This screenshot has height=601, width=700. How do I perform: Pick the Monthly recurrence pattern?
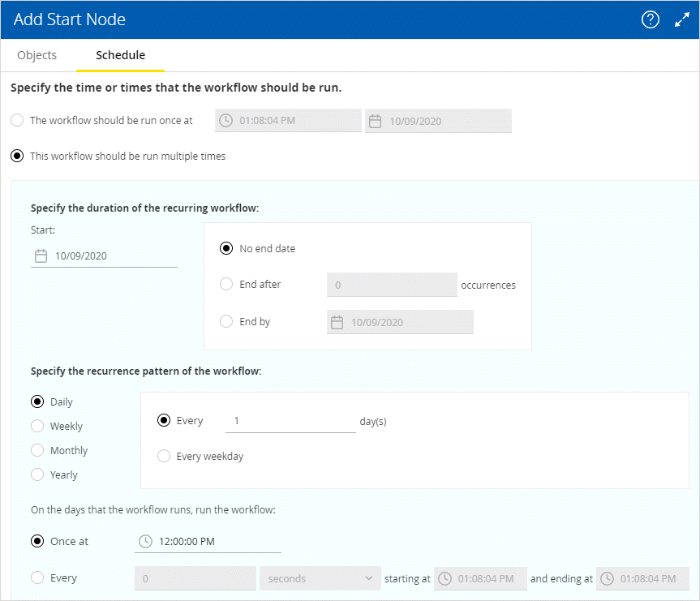pos(37,450)
